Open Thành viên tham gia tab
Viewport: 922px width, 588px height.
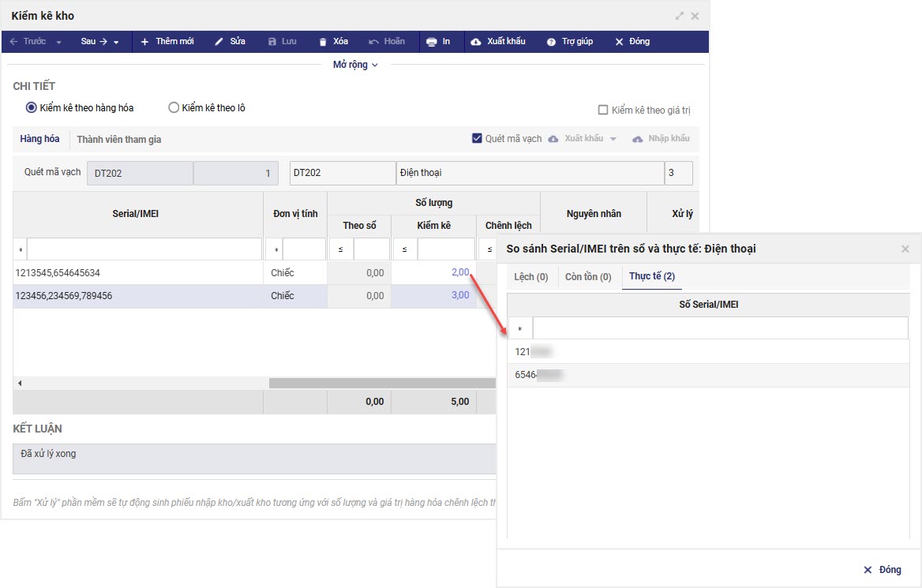point(118,140)
